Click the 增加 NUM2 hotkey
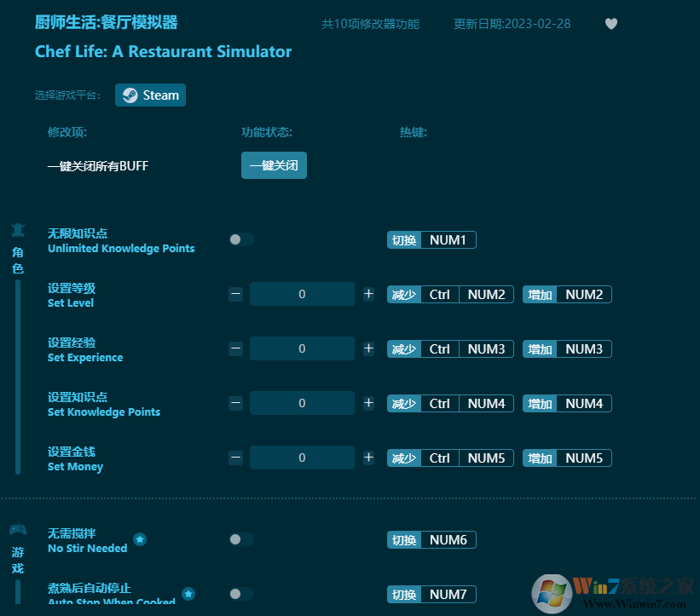Screen dimensions: 700x616 [x=567, y=295]
